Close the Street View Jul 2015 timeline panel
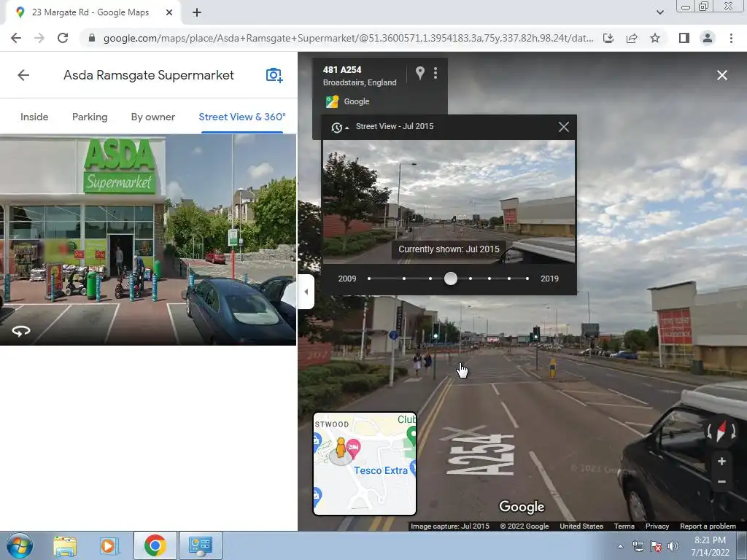Viewport: 747px width, 560px height. pyautogui.click(x=564, y=127)
